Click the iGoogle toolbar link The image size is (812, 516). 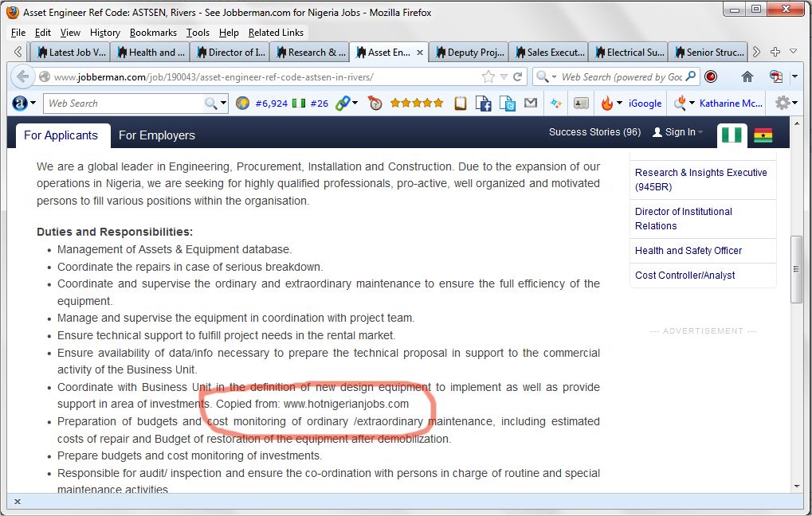pyautogui.click(x=645, y=103)
